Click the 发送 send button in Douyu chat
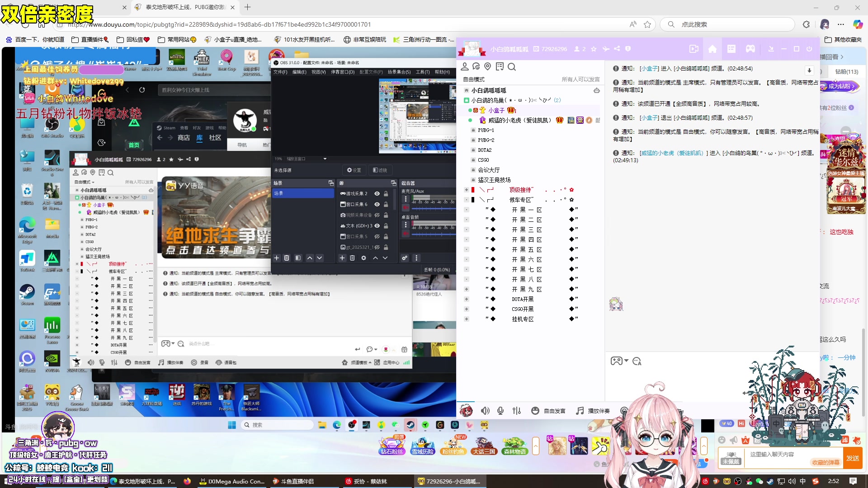 [853, 458]
